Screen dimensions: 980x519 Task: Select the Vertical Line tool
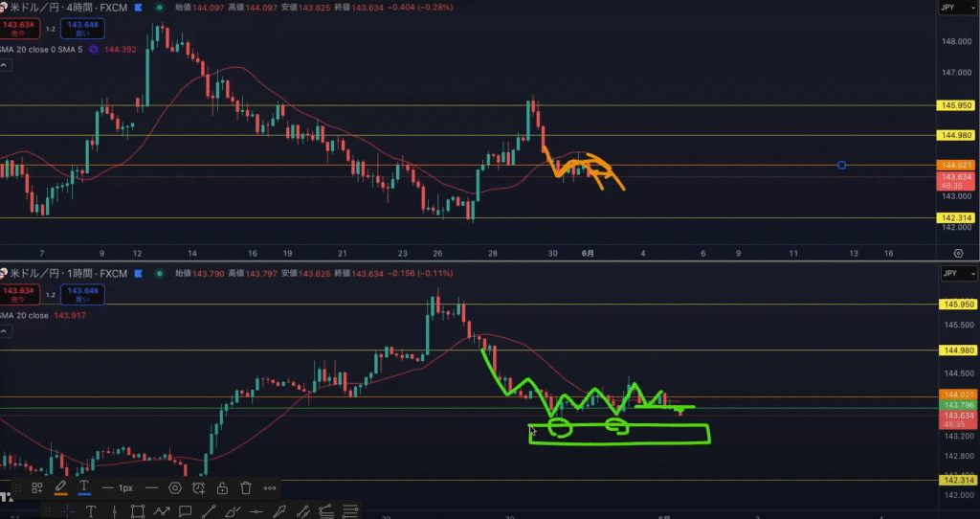coord(115,511)
